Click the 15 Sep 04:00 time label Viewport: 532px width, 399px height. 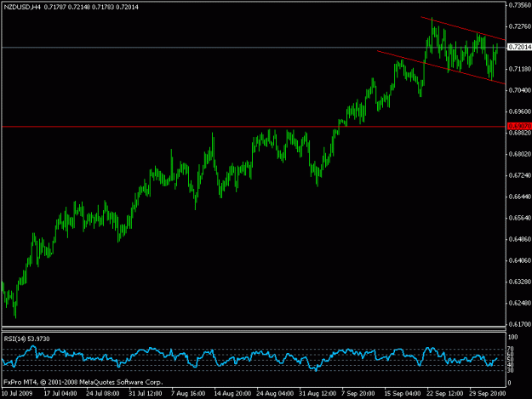403,393
